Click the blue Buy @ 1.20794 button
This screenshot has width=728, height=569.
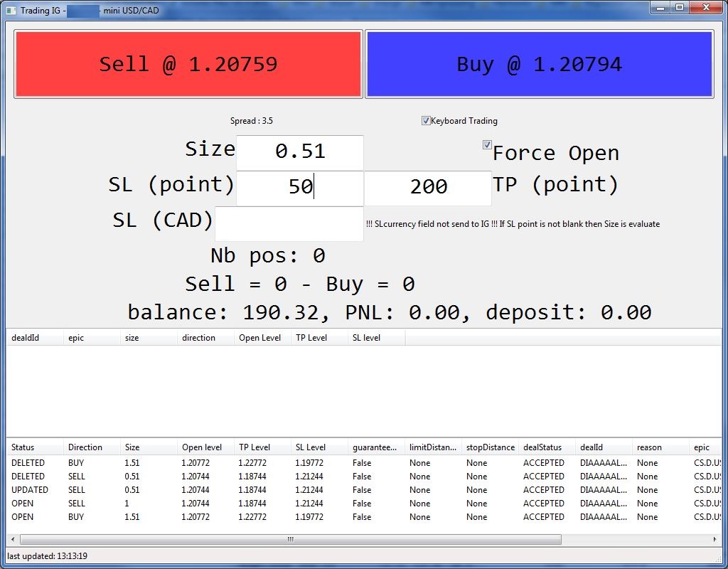pos(539,64)
